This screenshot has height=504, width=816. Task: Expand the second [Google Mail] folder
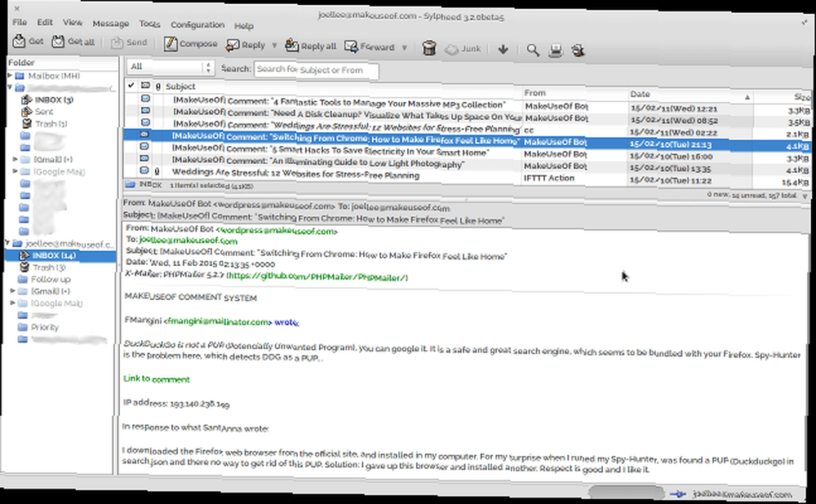(13, 303)
